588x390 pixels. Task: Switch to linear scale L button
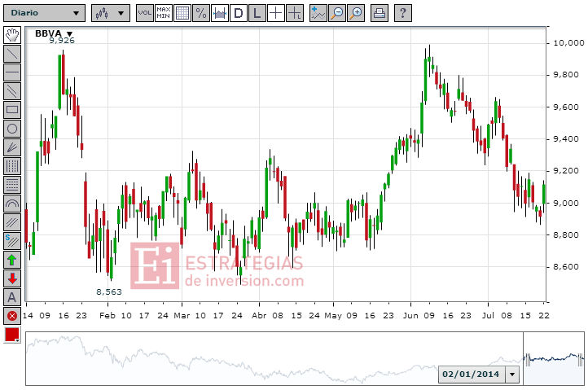point(257,13)
